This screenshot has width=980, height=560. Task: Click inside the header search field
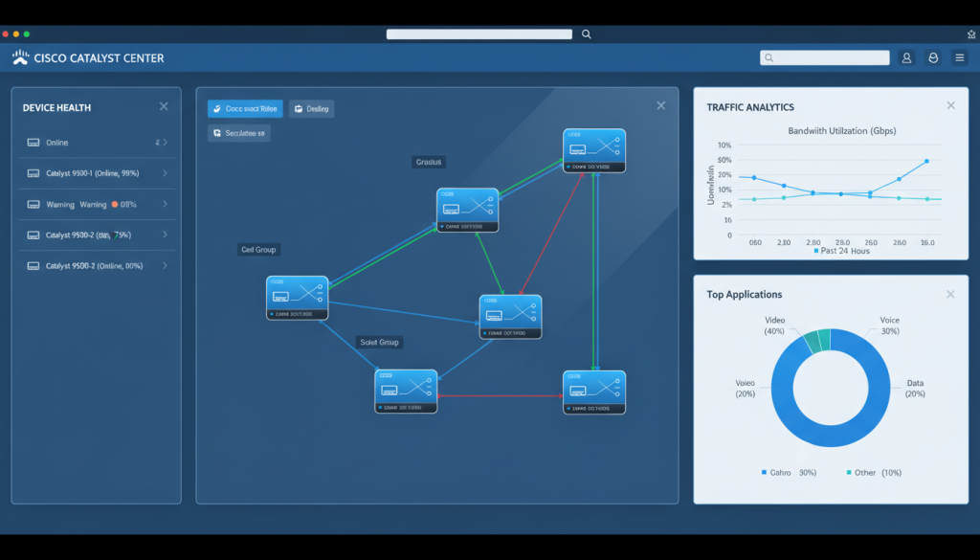pyautogui.click(x=824, y=57)
